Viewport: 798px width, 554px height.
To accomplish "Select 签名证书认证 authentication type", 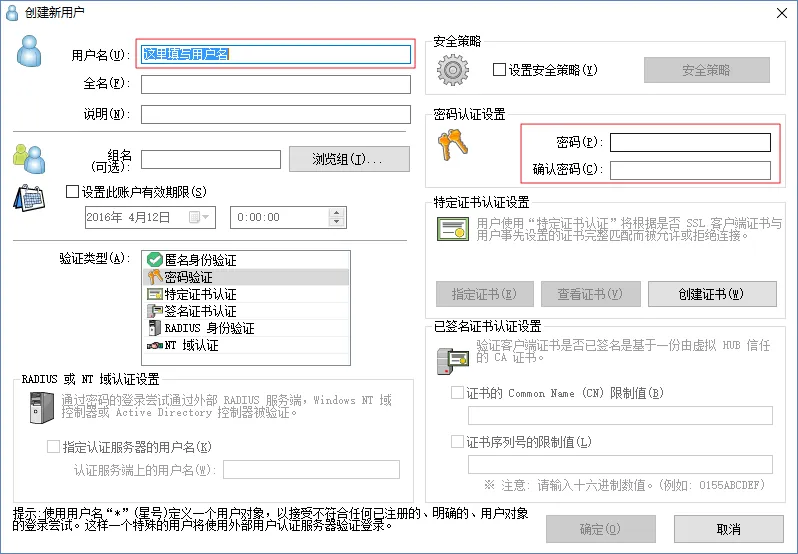I will (x=246, y=311).
